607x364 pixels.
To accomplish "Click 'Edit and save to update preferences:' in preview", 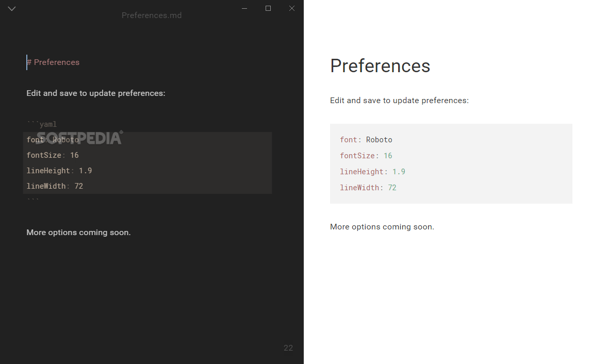I will (399, 101).
